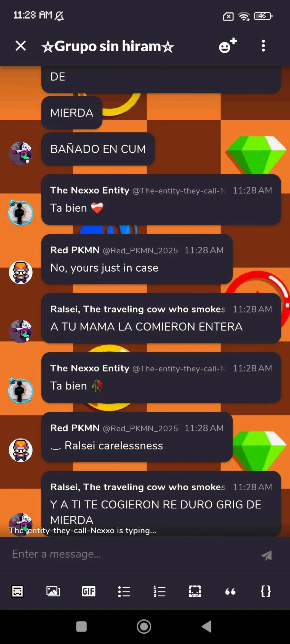Tap the Red PKMN username on Ralsei carelessness message
Viewport: 290px width, 644px height.
pyautogui.click(x=75, y=428)
